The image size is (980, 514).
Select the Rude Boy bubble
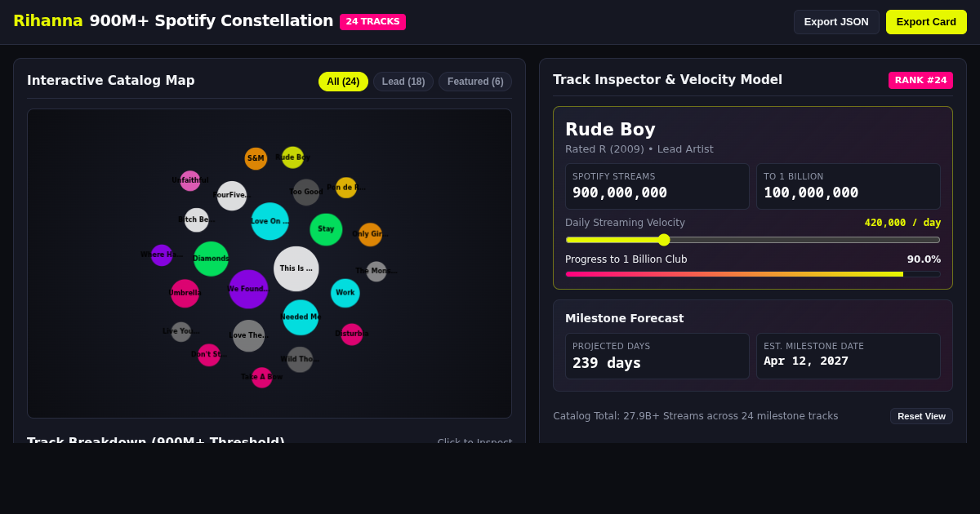292,157
